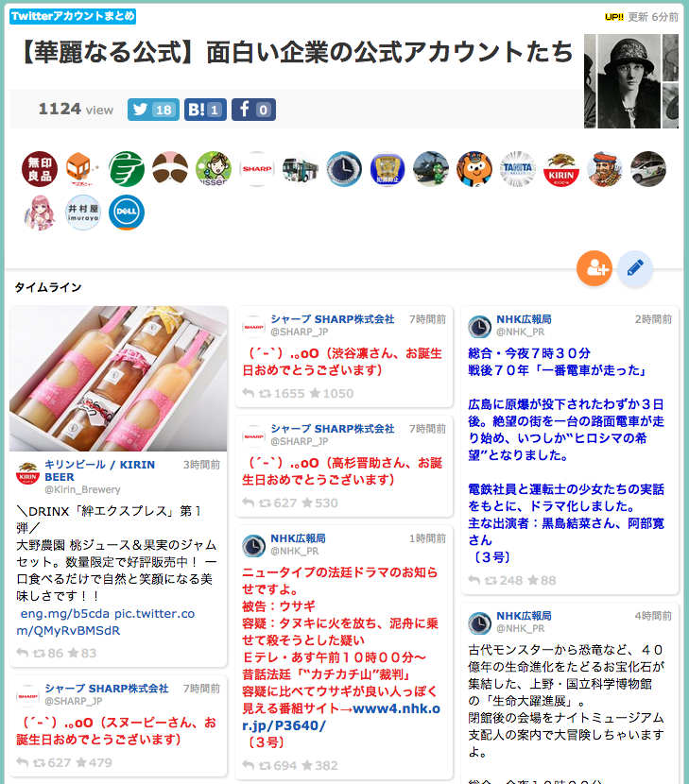Click the タイムライン section heading
This screenshot has height=784, width=689.
tap(48, 287)
